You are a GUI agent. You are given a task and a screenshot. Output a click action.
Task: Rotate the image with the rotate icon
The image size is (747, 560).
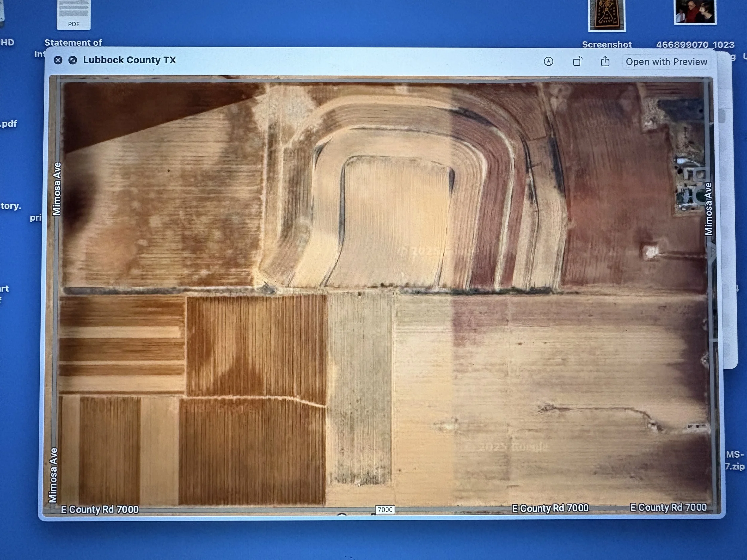(578, 62)
